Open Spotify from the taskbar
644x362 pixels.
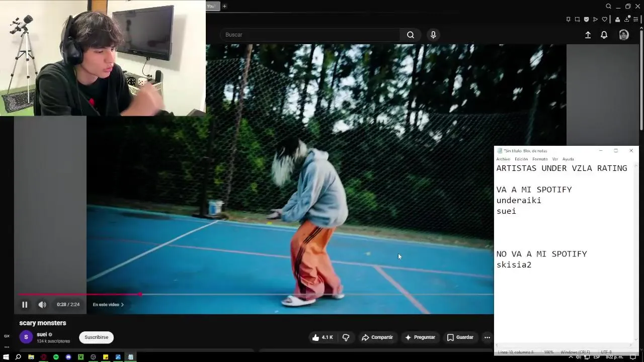(x=56, y=357)
